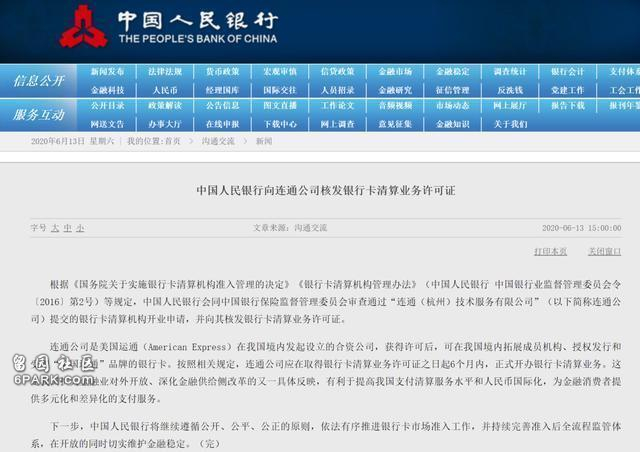
Task: Click the 金融知识 link
Action: (453, 124)
